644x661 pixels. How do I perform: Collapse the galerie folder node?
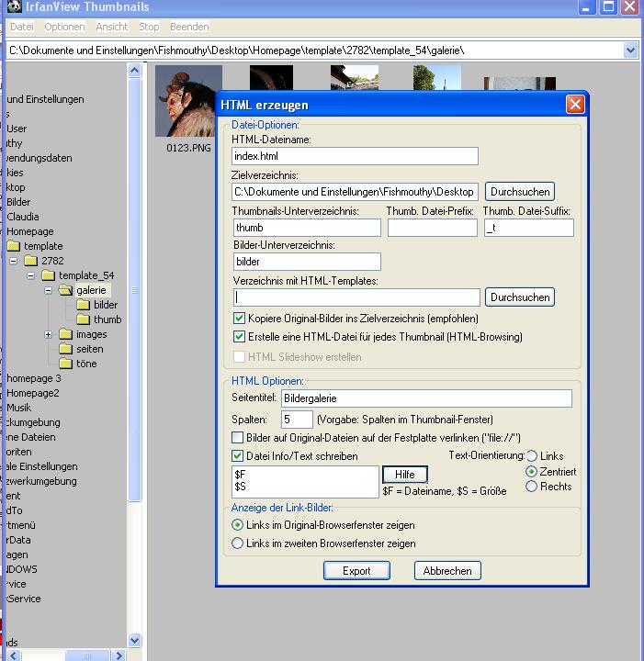(48, 290)
